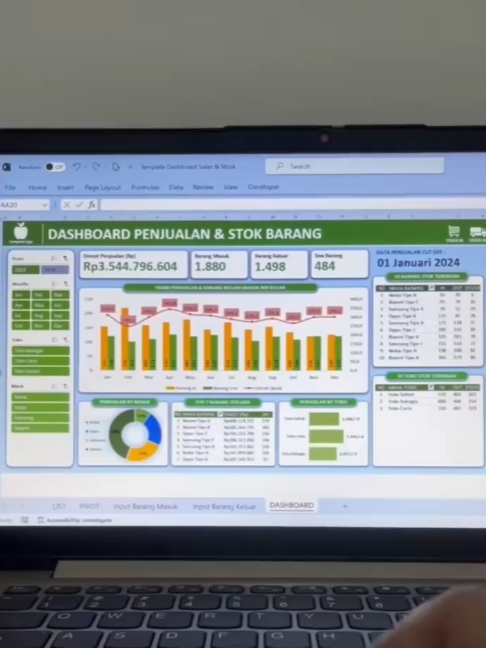The image size is (486, 648).
Task: Click the Insert Function fx icon
Action: (x=91, y=205)
